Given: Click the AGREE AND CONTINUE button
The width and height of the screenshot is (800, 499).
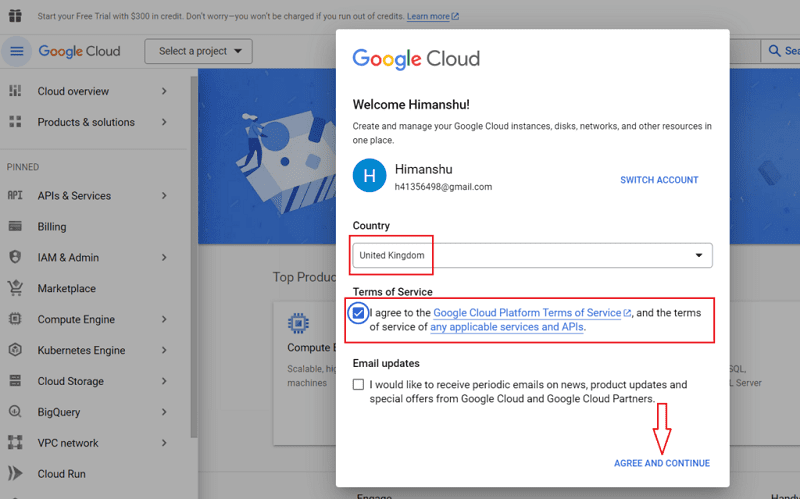Looking at the screenshot, I should [662, 463].
